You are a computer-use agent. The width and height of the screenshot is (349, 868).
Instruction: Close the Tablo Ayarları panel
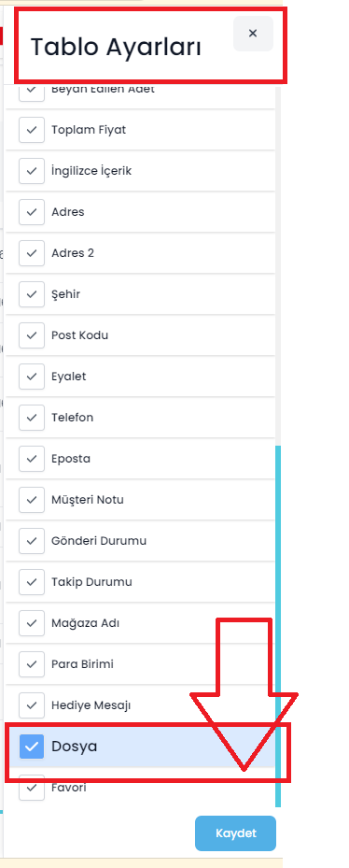click(x=253, y=34)
